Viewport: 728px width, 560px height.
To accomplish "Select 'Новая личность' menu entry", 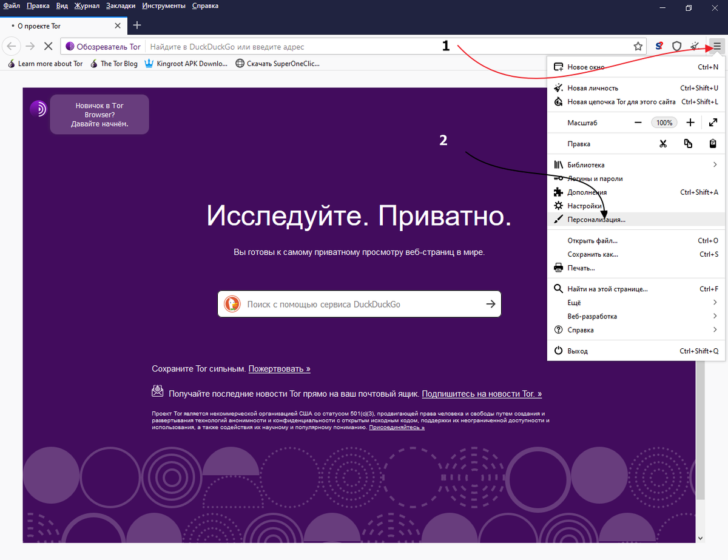I will pyautogui.click(x=636, y=88).
